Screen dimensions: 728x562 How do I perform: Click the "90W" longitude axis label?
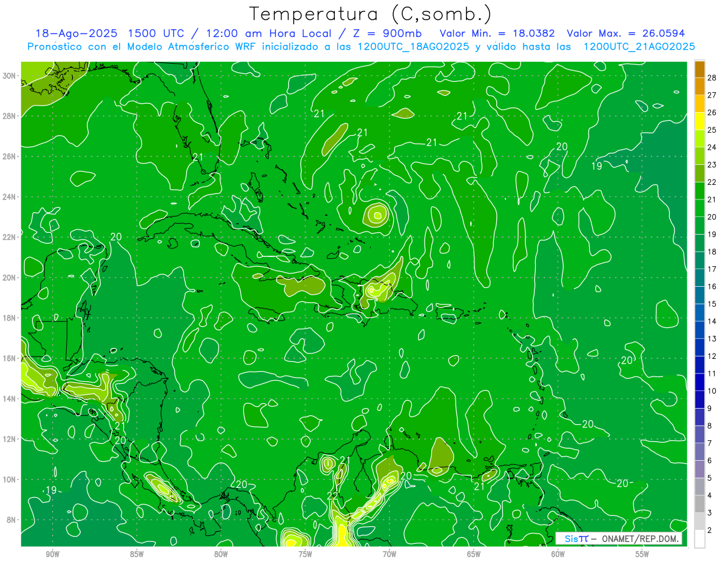click(52, 554)
